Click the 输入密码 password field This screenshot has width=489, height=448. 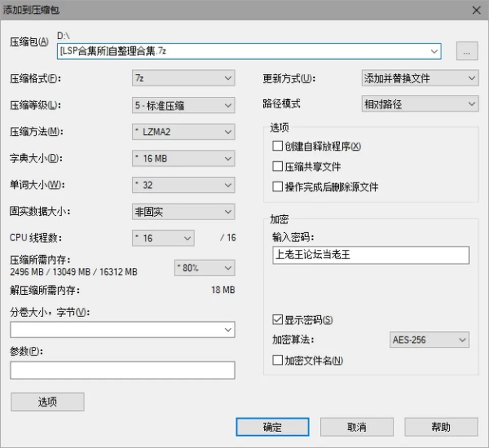pos(371,255)
